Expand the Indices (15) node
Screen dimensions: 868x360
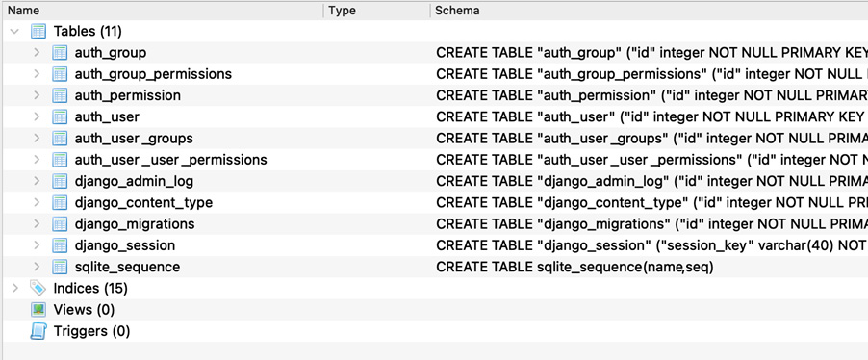click(15, 288)
